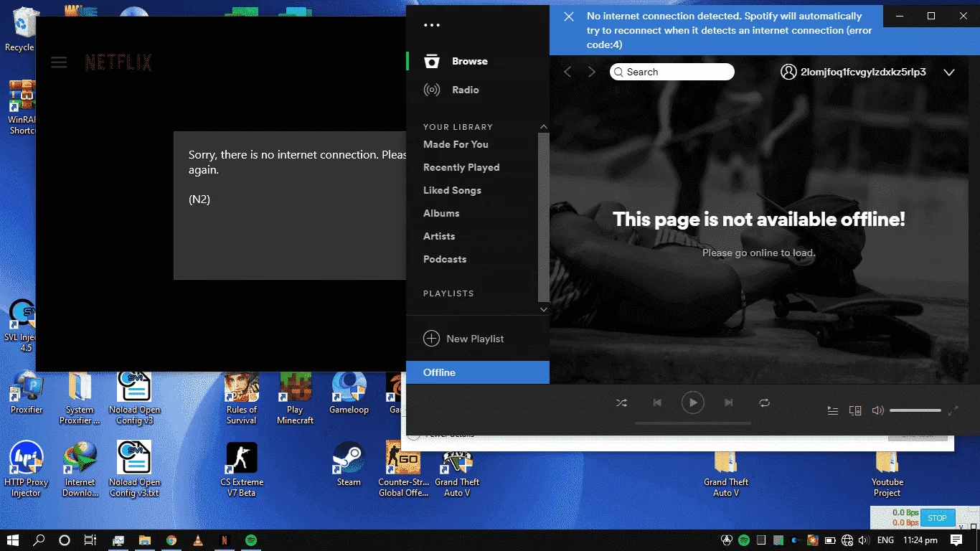
Task: Enter Spotify full screen mode
Action: click(953, 410)
